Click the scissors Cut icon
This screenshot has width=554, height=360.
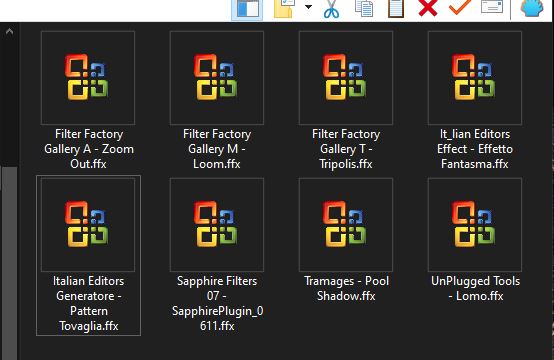point(331,9)
